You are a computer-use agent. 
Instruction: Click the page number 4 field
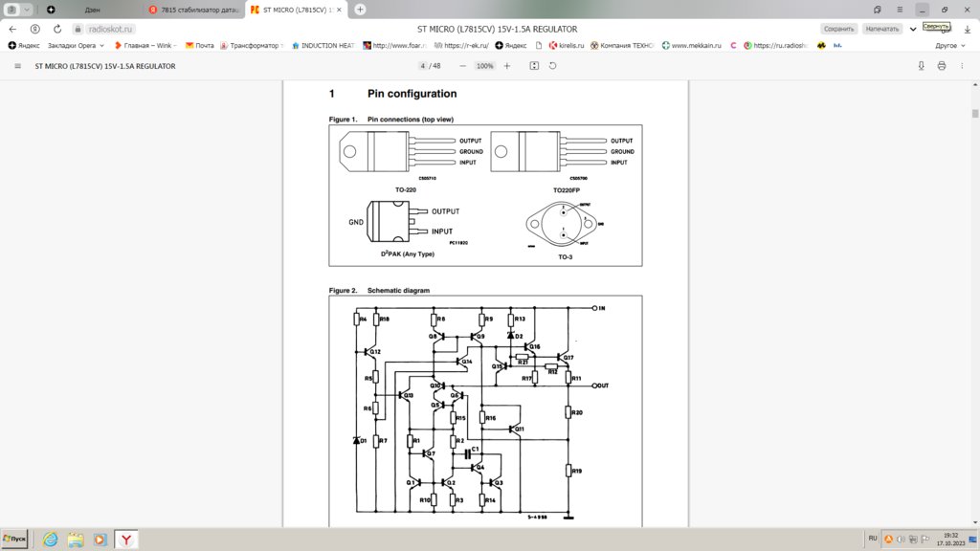pyautogui.click(x=422, y=66)
